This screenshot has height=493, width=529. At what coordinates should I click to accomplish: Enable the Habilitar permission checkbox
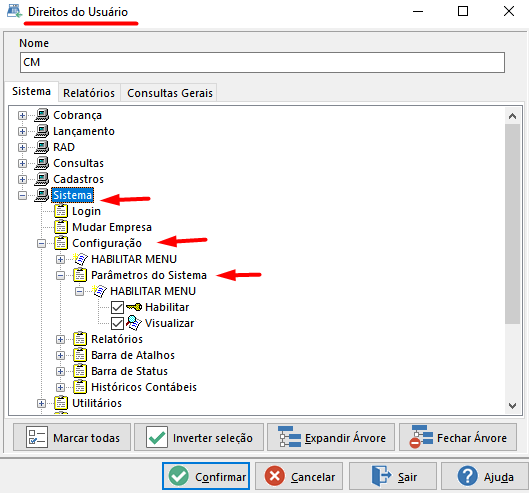[117, 307]
